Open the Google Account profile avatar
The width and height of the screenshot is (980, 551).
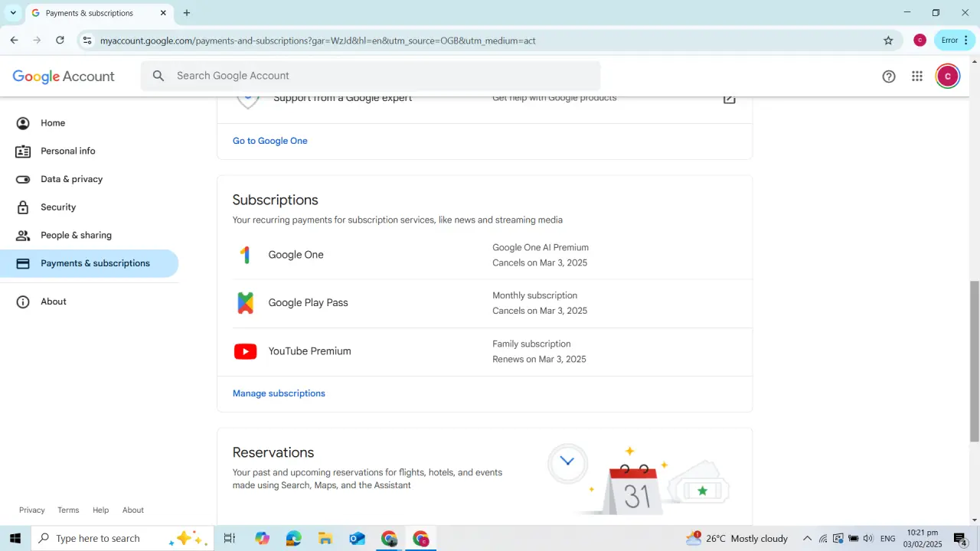[x=948, y=76]
